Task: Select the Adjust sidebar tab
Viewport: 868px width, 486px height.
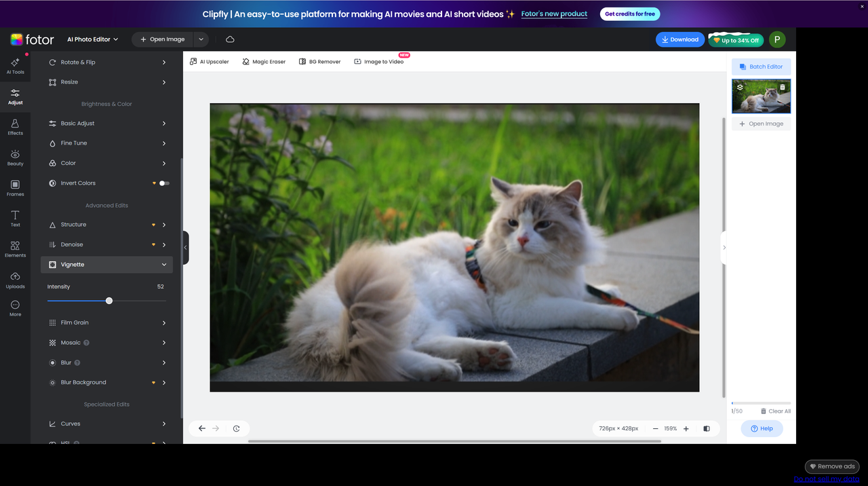Action: pyautogui.click(x=15, y=96)
